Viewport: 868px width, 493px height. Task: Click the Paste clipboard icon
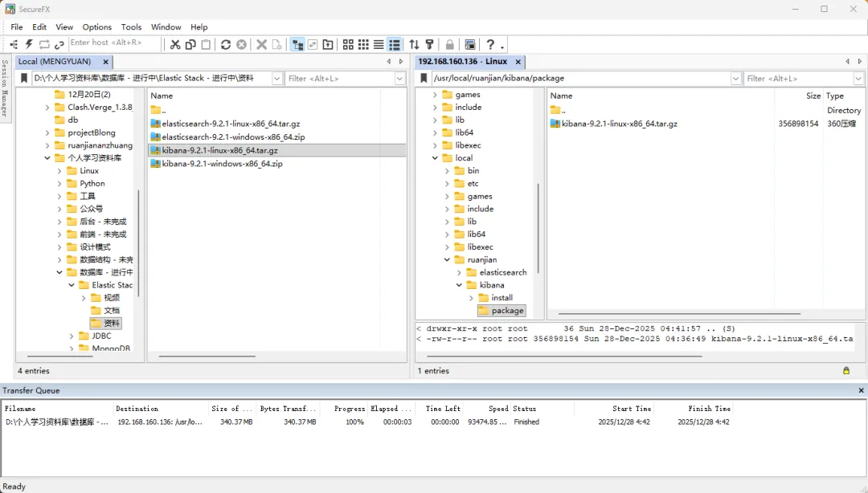click(x=206, y=44)
